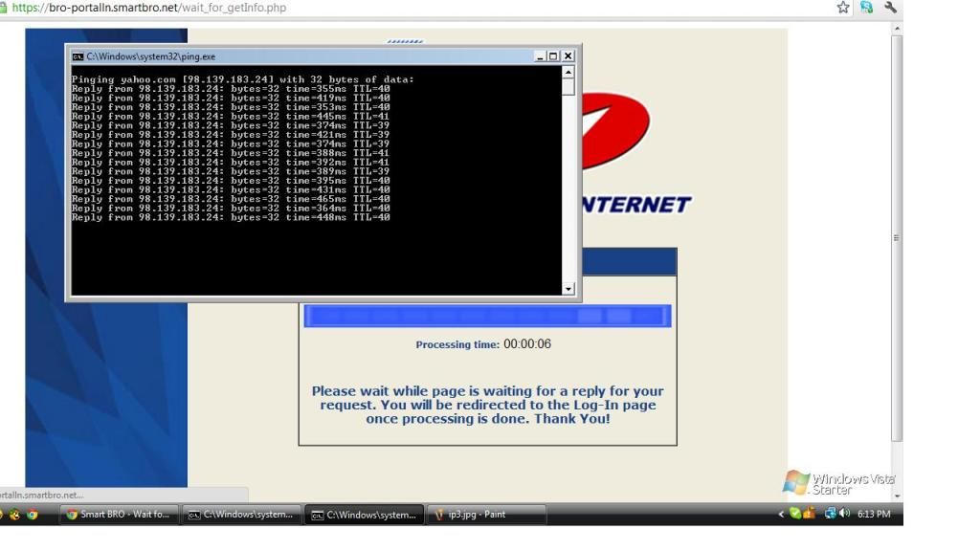Click the reply line with time=445ms
Viewport: 980px width, 551px height.
(x=231, y=116)
